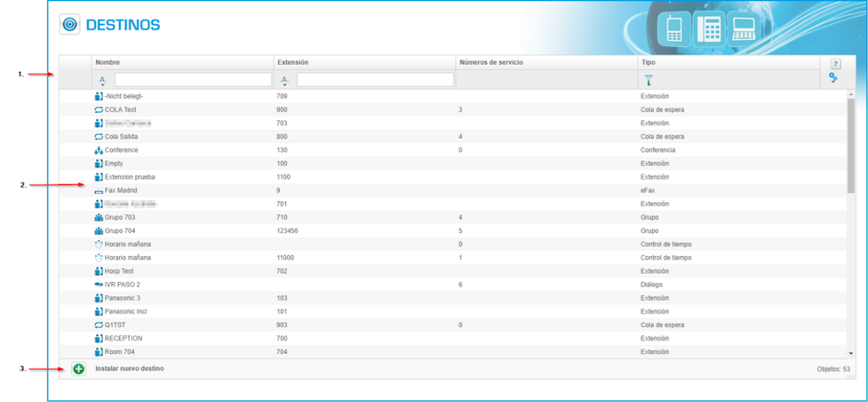Viewport: 868px width, 402px height.
Task: Click the scrollbar up arrow
Action: pos(850,94)
